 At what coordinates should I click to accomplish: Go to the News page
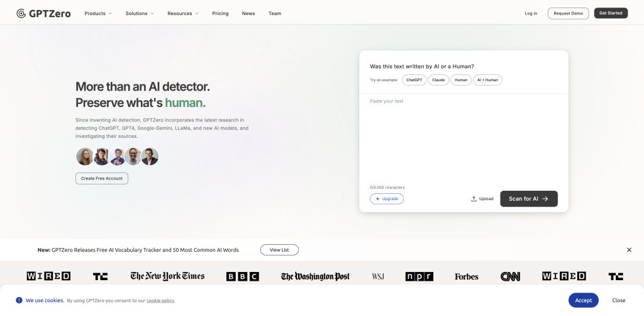248,14
